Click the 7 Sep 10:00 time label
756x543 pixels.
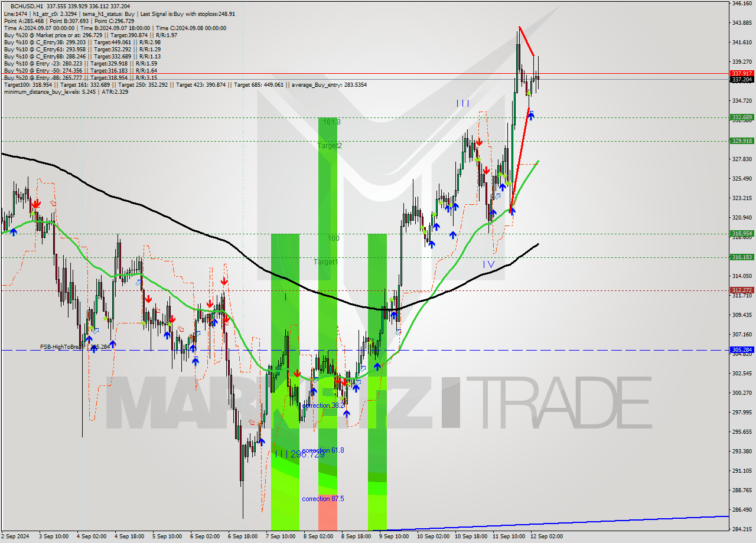281,537
